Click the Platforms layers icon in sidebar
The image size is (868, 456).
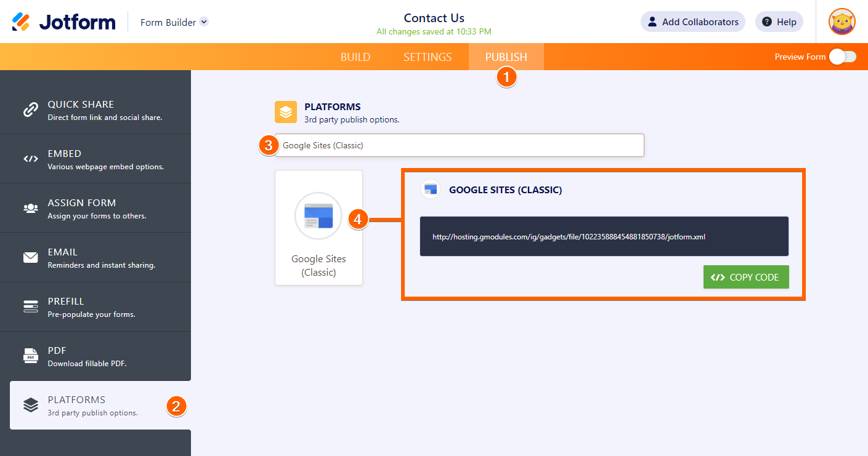30,405
